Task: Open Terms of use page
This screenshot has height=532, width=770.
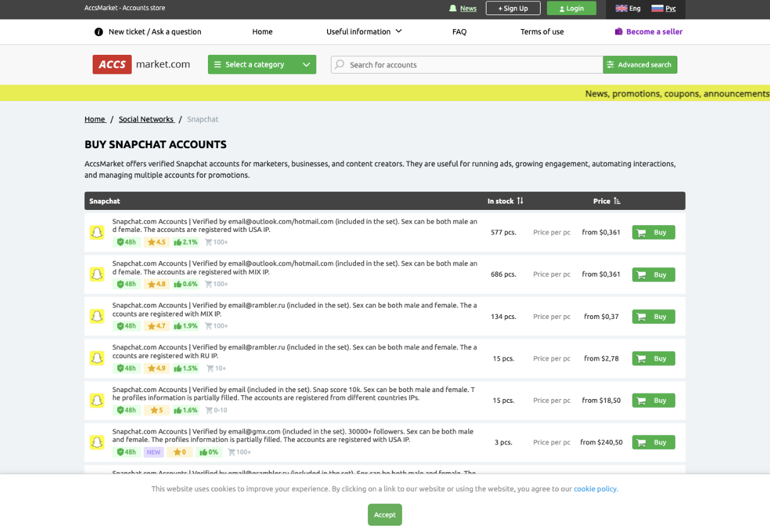Action: click(542, 32)
